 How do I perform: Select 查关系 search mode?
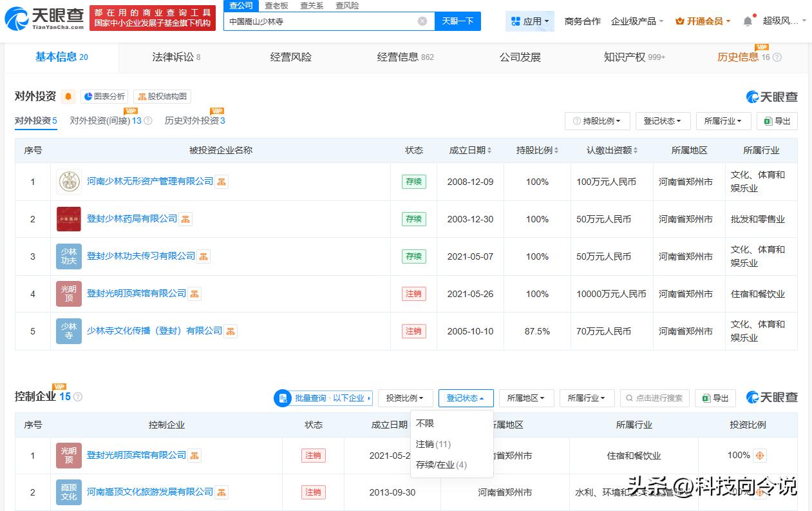312,6
